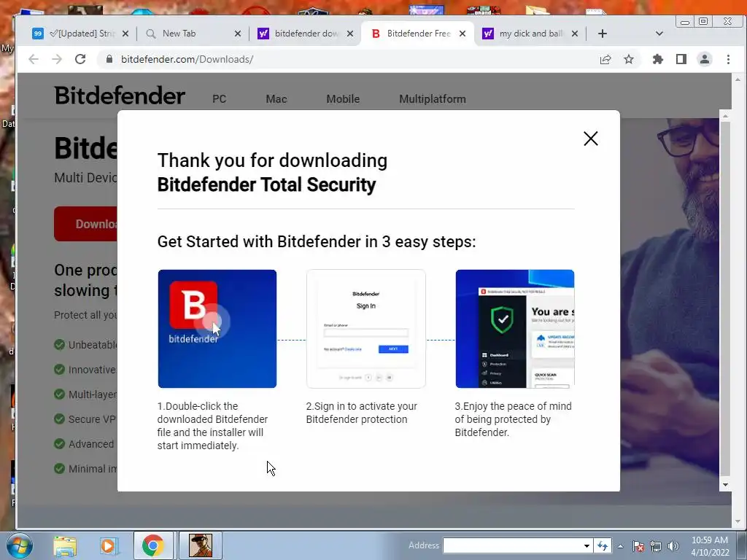Viewport: 747px width, 560px height.
Task: Click the Innovative feature checkmark icon
Action: point(60,369)
